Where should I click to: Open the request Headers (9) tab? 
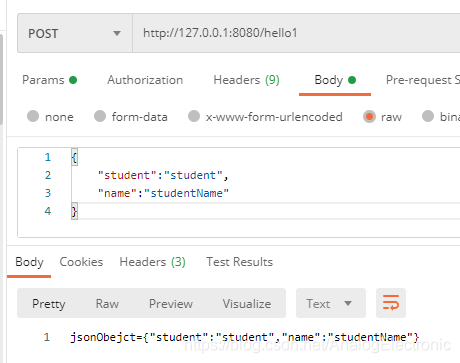click(x=246, y=80)
